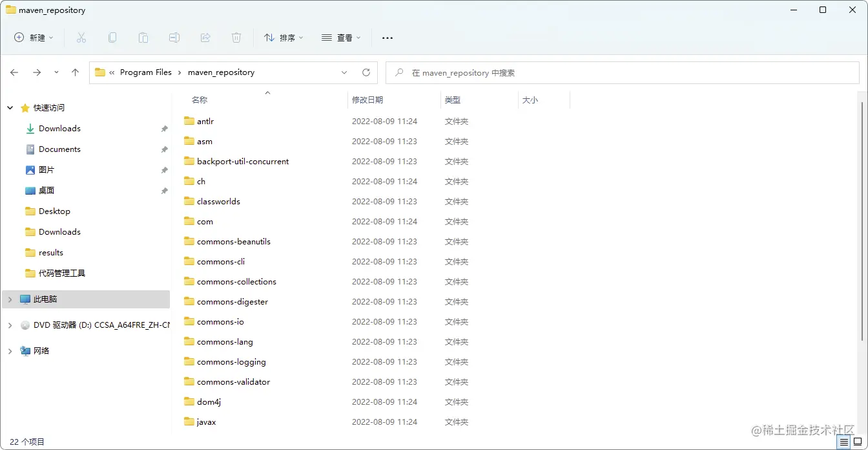This screenshot has height=450, width=868.
Task: Go forward with the right arrow button
Action: click(37, 72)
